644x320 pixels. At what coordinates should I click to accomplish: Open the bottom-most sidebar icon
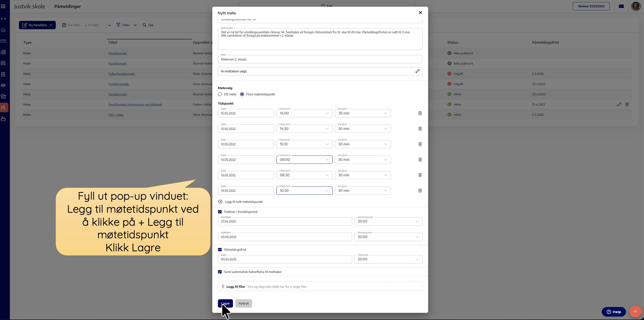click(3, 118)
